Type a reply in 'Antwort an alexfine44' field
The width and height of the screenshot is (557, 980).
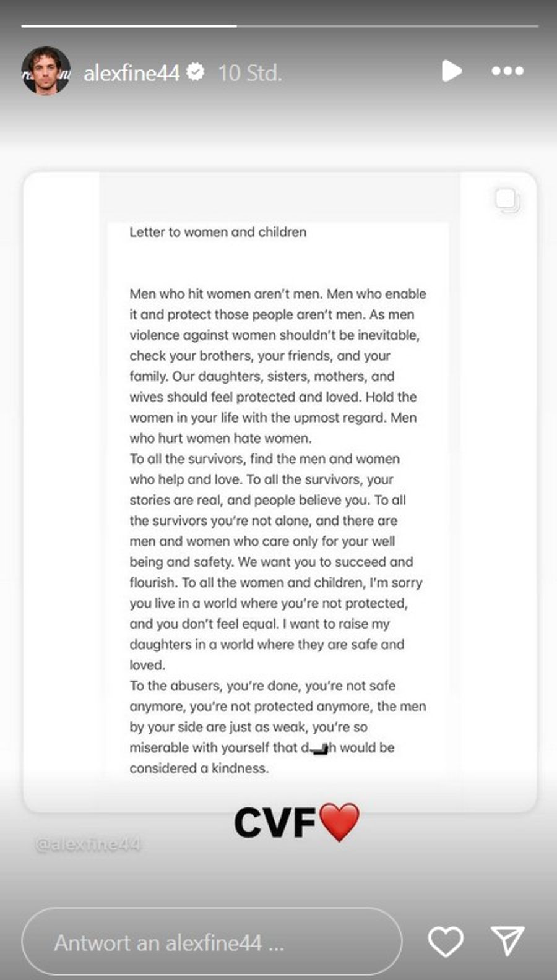pos(210,942)
